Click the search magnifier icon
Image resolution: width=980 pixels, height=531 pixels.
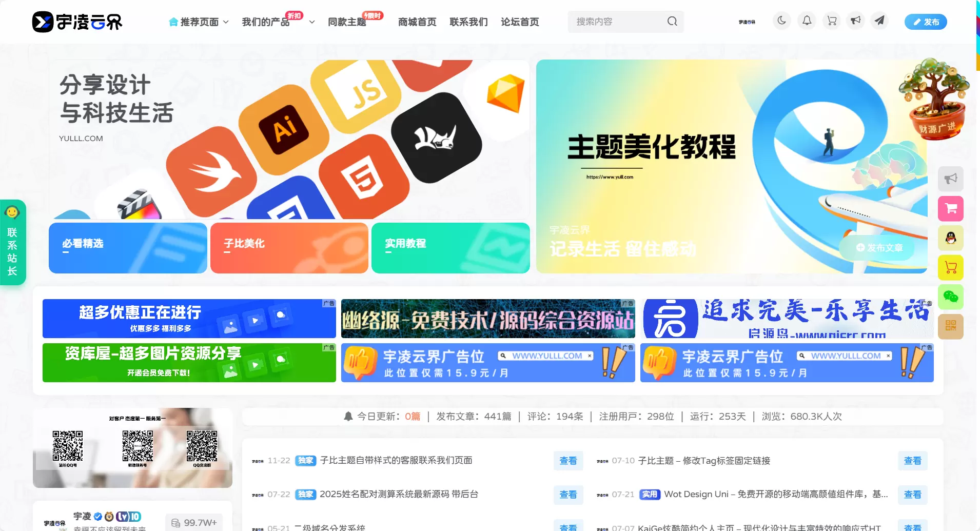tap(672, 22)
